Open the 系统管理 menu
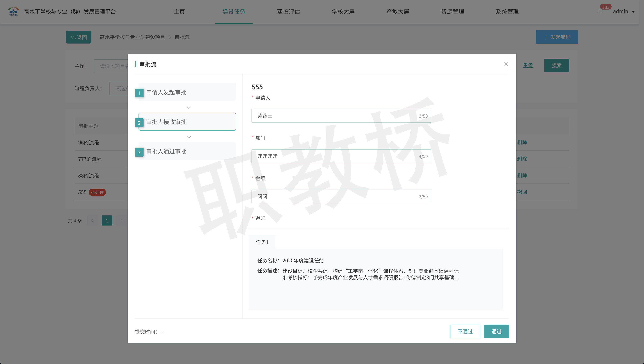 pyautogui.click(x=507, y=12)
